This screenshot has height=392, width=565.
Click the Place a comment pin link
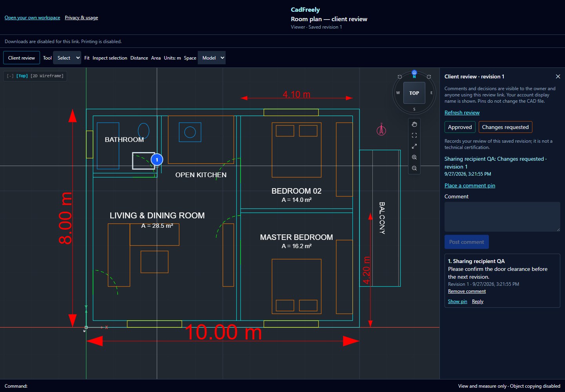470,185
